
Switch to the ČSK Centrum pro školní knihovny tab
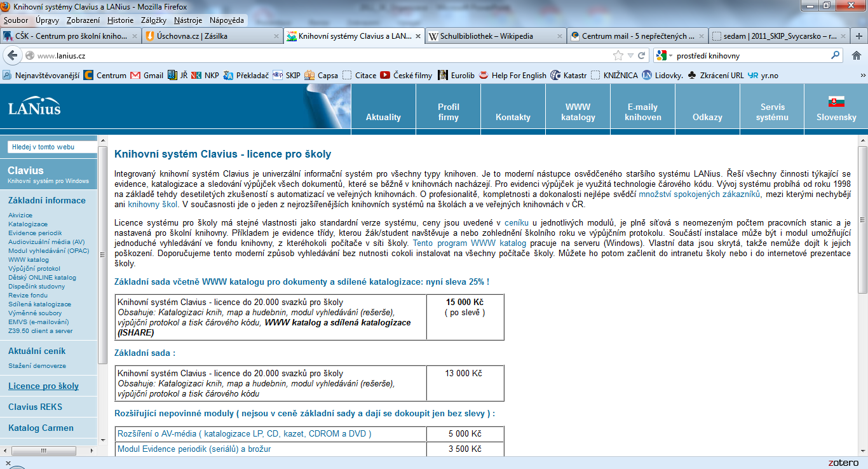[x=70, y=36]
